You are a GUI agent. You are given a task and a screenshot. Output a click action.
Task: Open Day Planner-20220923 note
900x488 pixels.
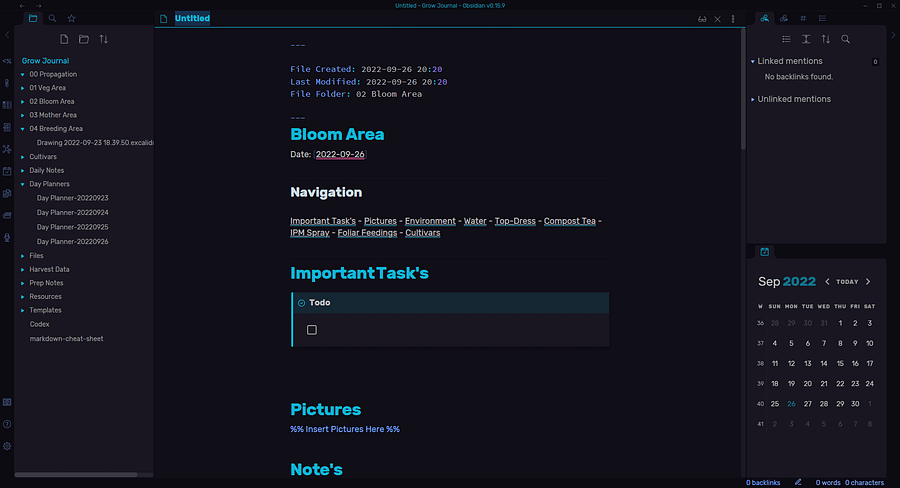point(72,198)
